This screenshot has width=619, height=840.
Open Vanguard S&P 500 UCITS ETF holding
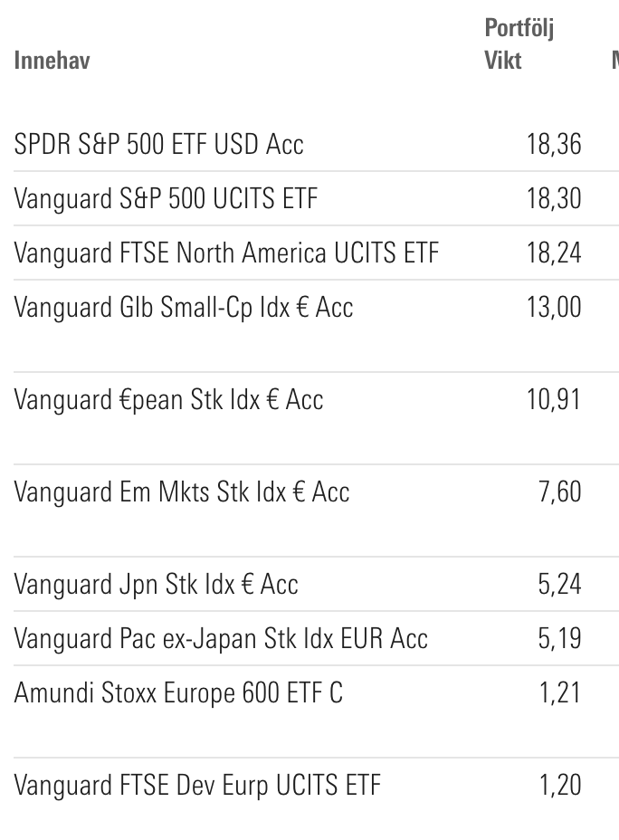[x=166, y=198]
